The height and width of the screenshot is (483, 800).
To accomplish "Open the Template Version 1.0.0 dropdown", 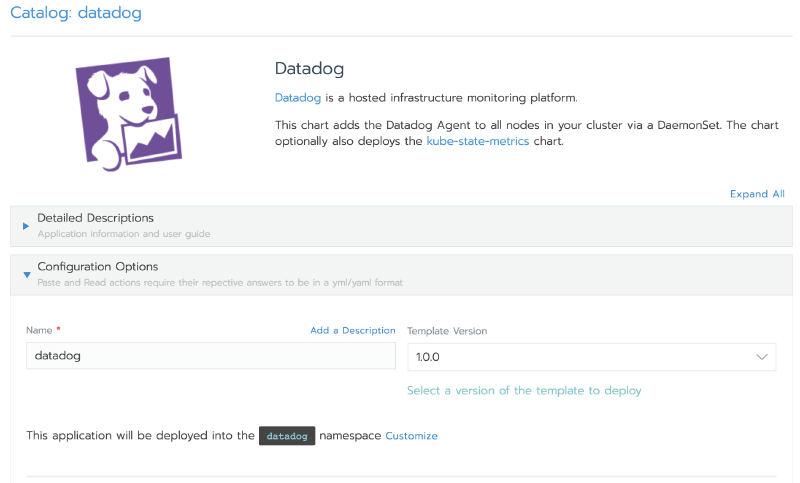I will point(591,357).
